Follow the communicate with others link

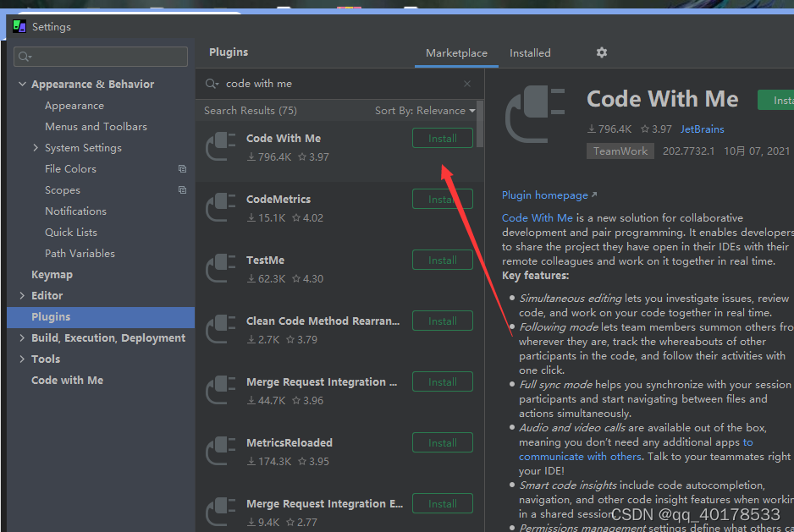tap(580, 456)
